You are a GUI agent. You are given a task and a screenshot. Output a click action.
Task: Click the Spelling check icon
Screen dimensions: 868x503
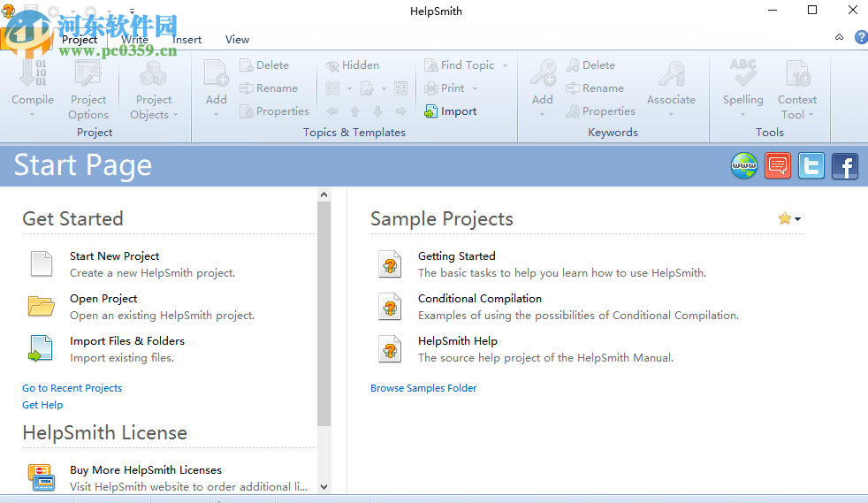tap(742, 73)
